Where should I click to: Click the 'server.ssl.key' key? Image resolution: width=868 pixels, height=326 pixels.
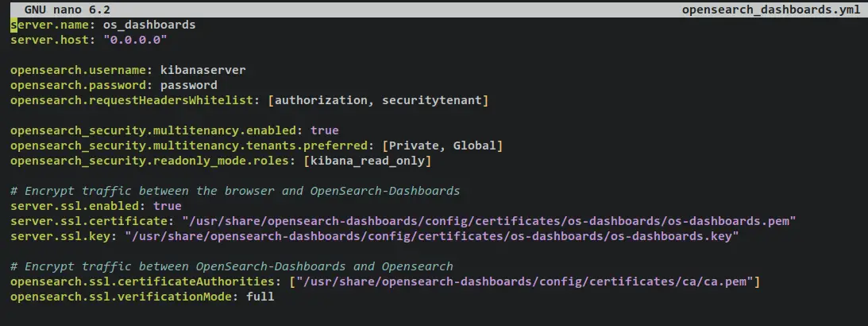point(60,236)
